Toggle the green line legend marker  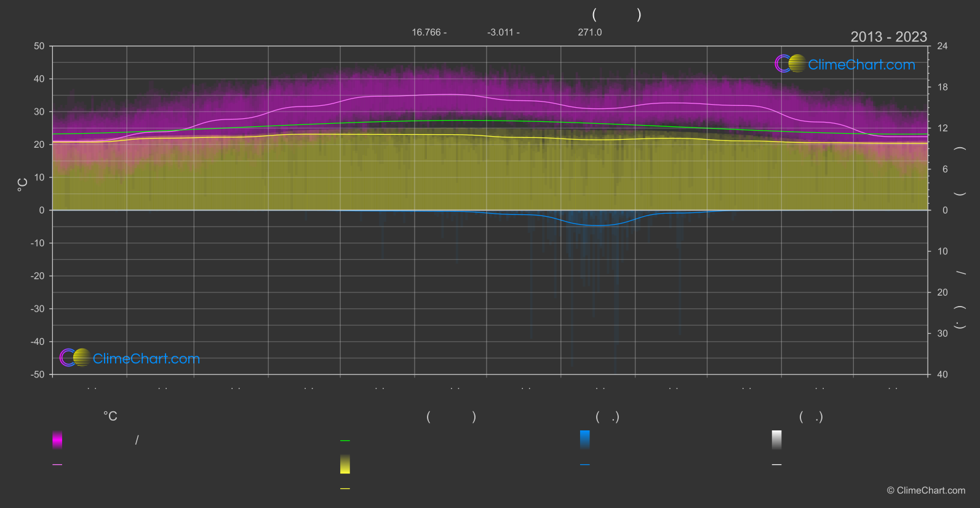(345, 441)
